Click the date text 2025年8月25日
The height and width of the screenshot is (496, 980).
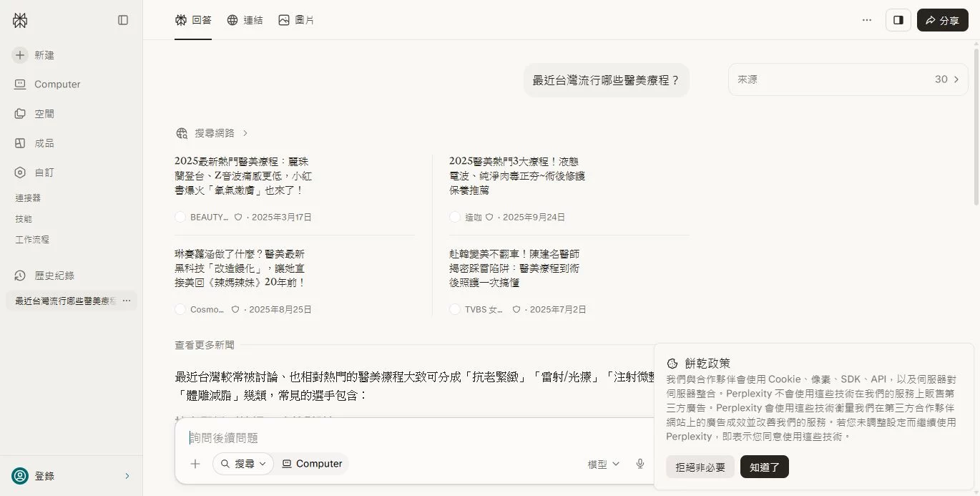[x=280, y=310]
